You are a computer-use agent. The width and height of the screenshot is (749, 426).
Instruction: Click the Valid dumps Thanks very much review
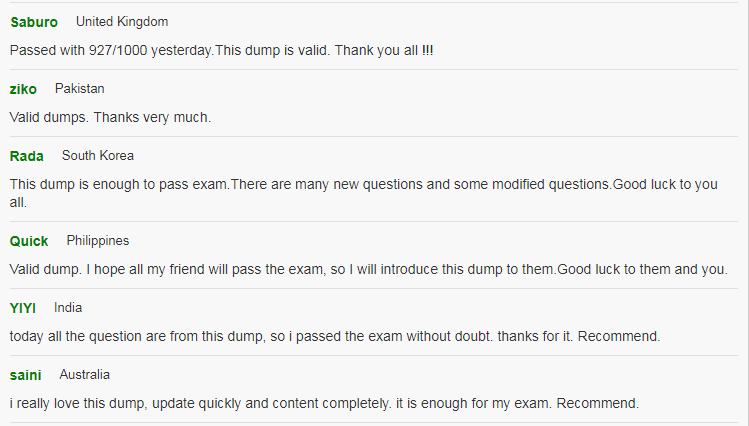pos(110,117)
